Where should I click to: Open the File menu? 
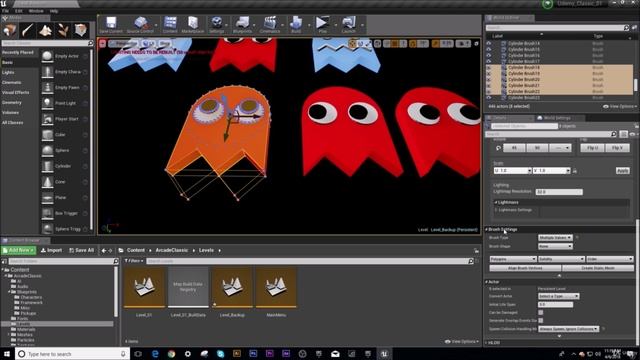(5, 11)
